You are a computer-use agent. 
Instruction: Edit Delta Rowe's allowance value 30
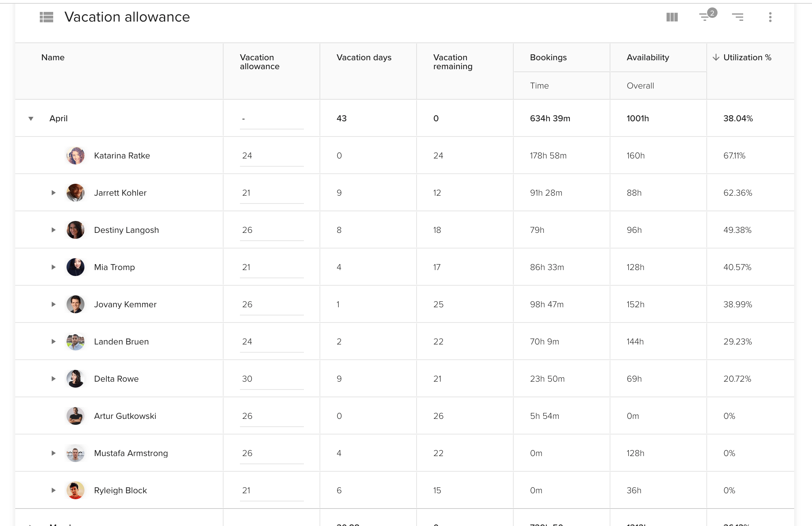click(x=272, y=379)
